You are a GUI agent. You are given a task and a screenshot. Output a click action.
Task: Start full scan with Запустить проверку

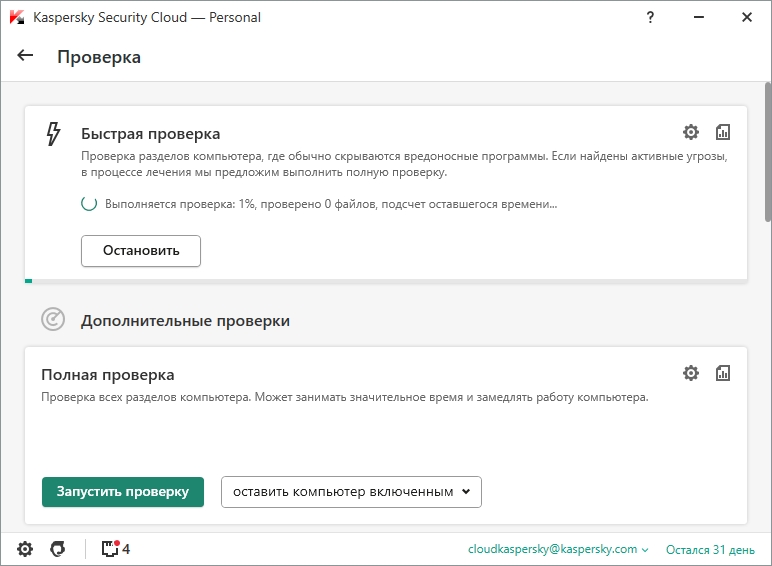(x=123, y=492)
